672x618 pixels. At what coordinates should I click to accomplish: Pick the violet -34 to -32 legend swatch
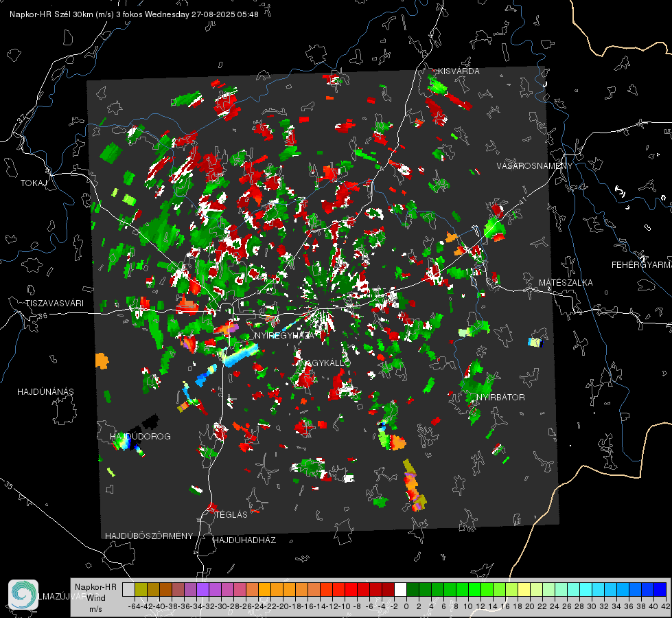pyautogui.click(x=202, y=589)
